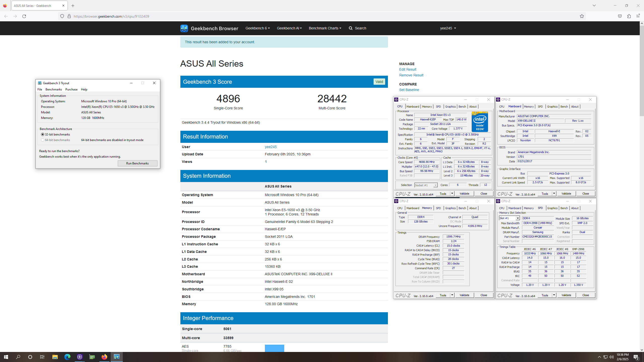Click the page vertical scrollbar down arrow

(x=642, y=350)
